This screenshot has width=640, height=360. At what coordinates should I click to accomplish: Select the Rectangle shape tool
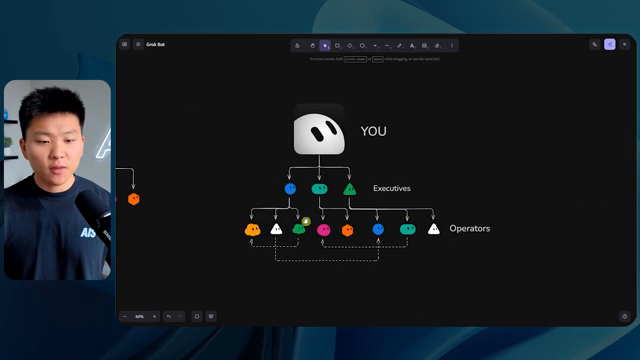point(338,46)
